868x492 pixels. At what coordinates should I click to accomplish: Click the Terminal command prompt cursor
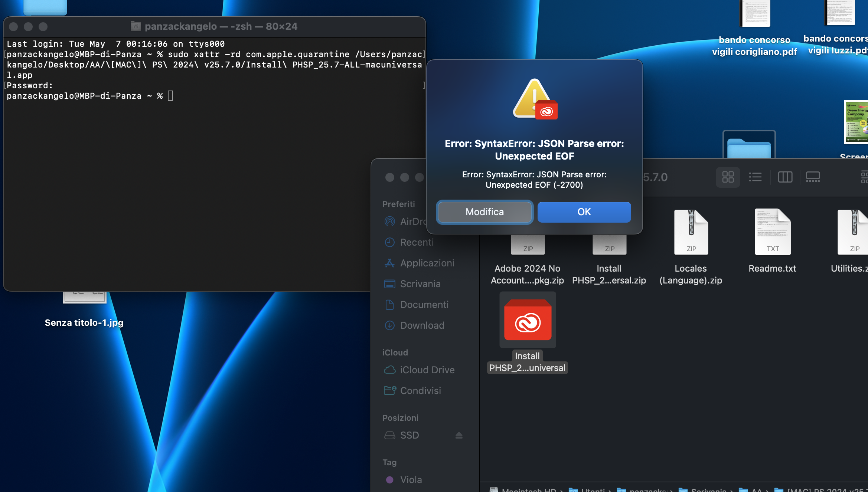click(170, 96)
